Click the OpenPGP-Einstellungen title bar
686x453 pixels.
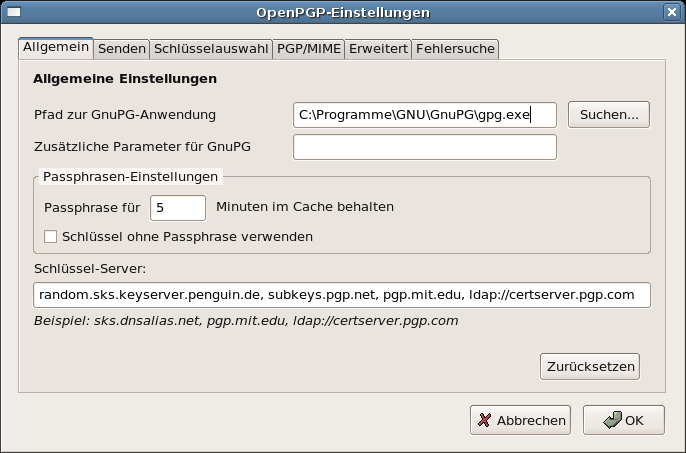pos(343,12)
